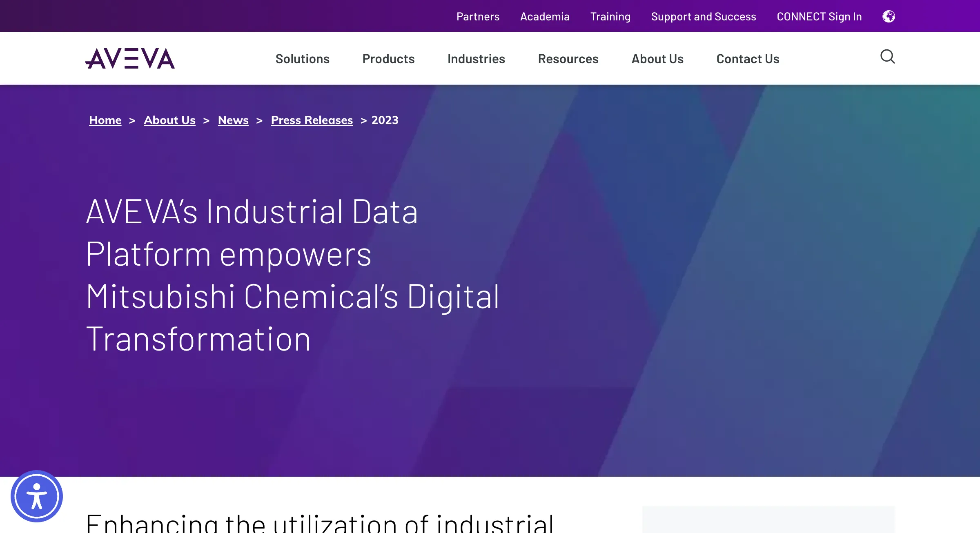The image size is (980, 533).
Task: Visit the Partners link
Action: point(478,16)
